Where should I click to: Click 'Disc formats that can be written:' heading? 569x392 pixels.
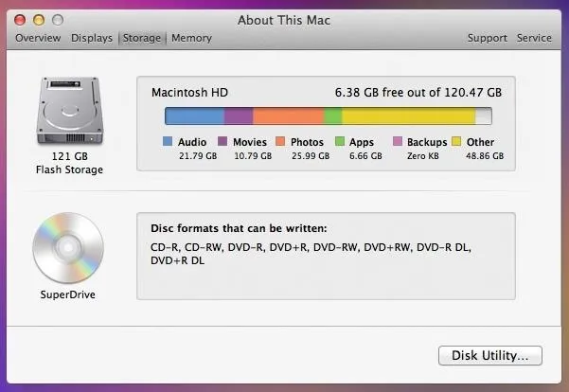pyautogui.click(x=239, y=228)
